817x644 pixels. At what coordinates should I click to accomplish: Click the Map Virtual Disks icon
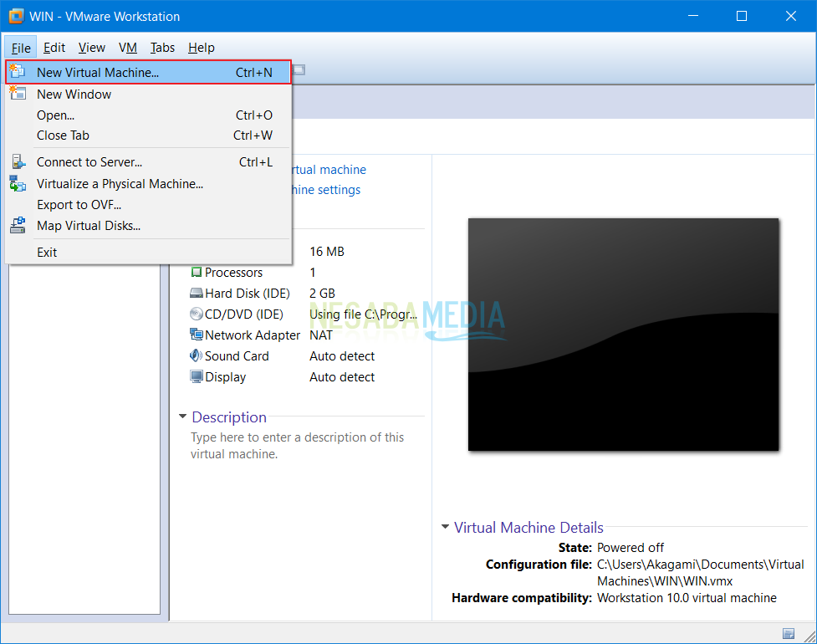18,225
